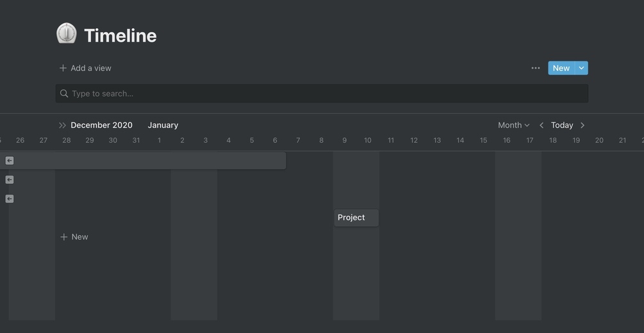Open the Project timeline item
The width and height of the screenshot is (644, 333).
(356, 218)
